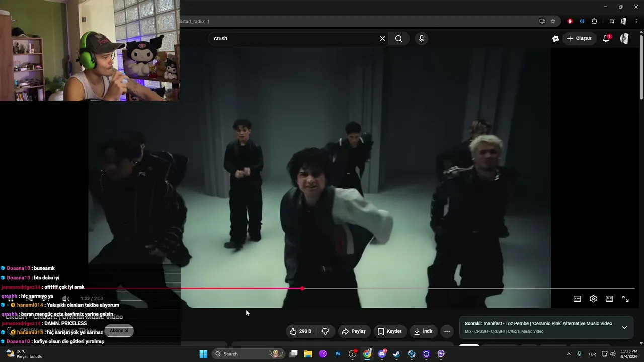Viewport: 644px width, 362px height.
Task: Enter fullscreen on the video player
Action: pos(625,299)
